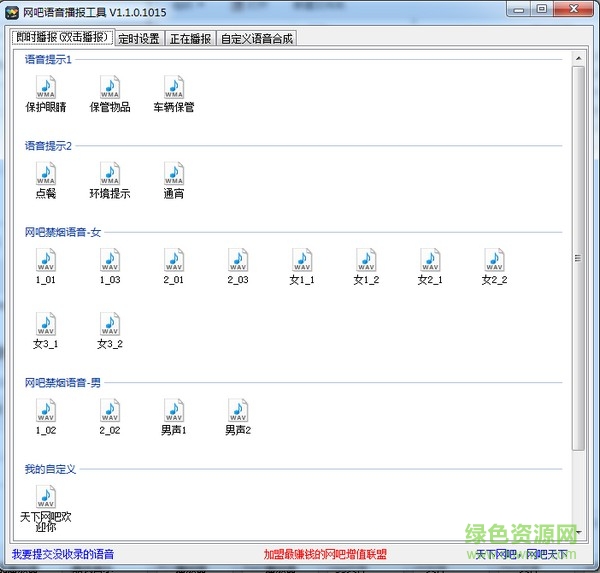
Task: Click the vertical scrollbar thumb
Action: 578,258
